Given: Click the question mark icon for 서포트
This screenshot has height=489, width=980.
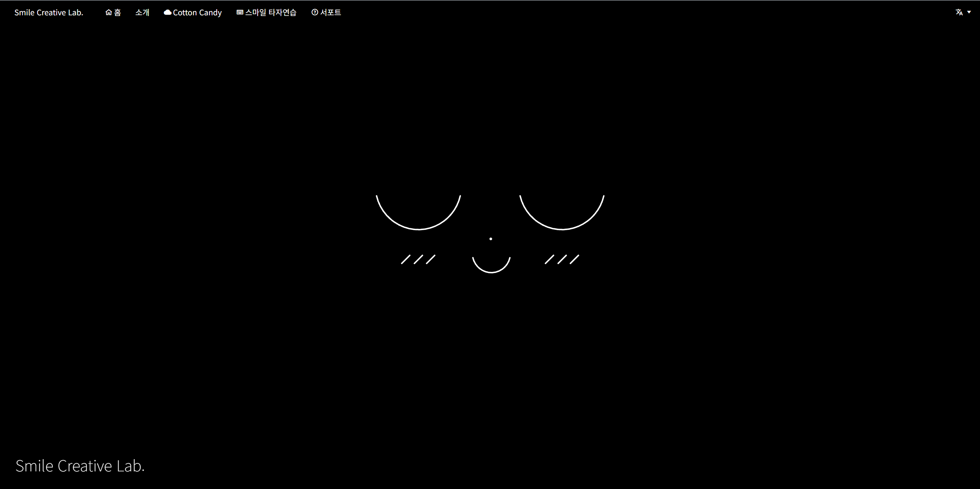Looking at the screenshot, I should pos(315,12).
